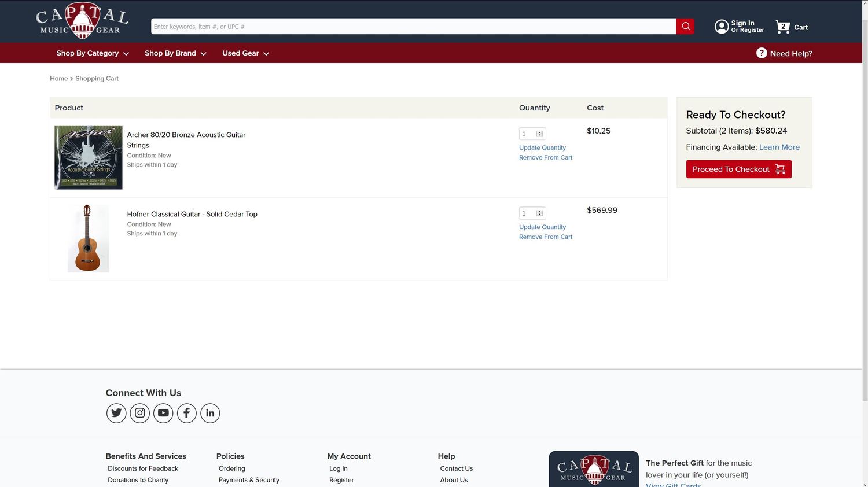
Task: Visit the YouTube social icon
Action: [163, 413]
